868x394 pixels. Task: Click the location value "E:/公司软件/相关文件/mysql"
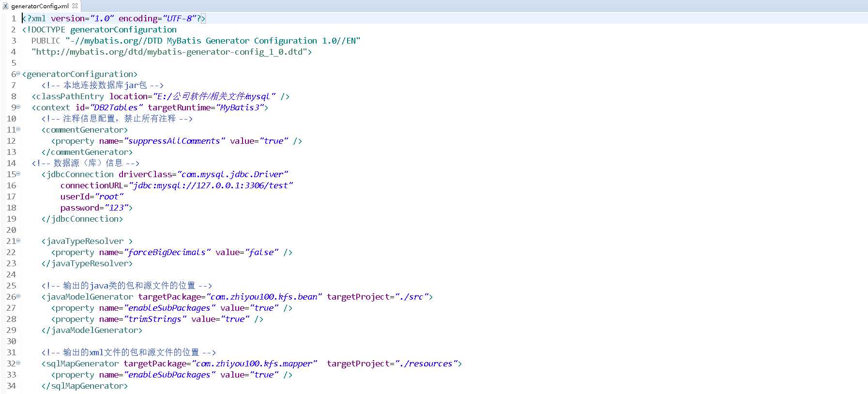click(214, 96)
